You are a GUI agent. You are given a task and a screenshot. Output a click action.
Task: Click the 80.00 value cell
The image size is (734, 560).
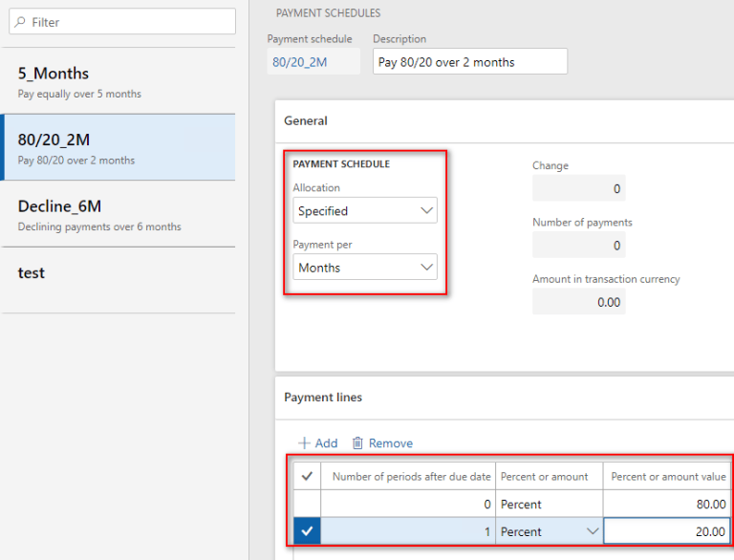666,504
